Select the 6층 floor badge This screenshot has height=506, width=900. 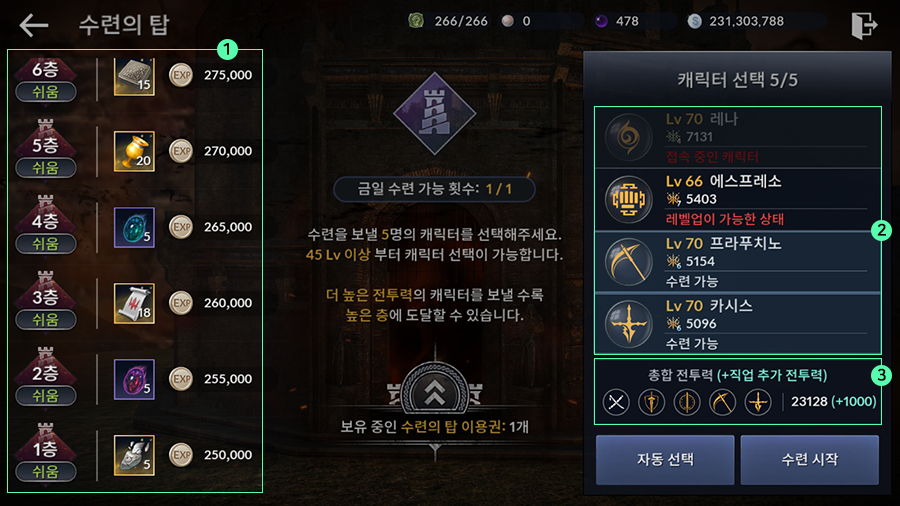(x=45, y=79)
